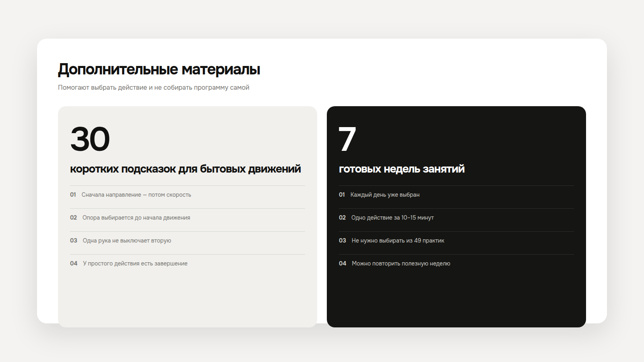Click the large number 30

click(x=90, y=139)
